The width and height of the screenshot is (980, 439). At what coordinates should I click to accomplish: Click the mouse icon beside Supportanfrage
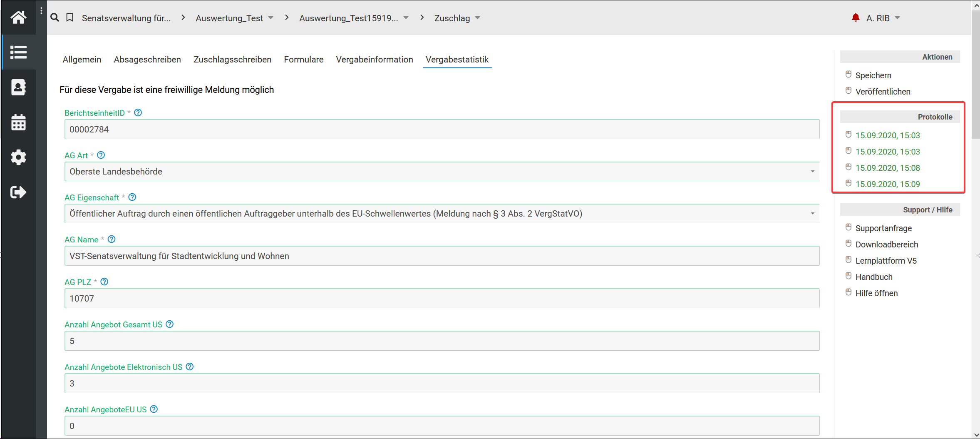coord(849,227)
